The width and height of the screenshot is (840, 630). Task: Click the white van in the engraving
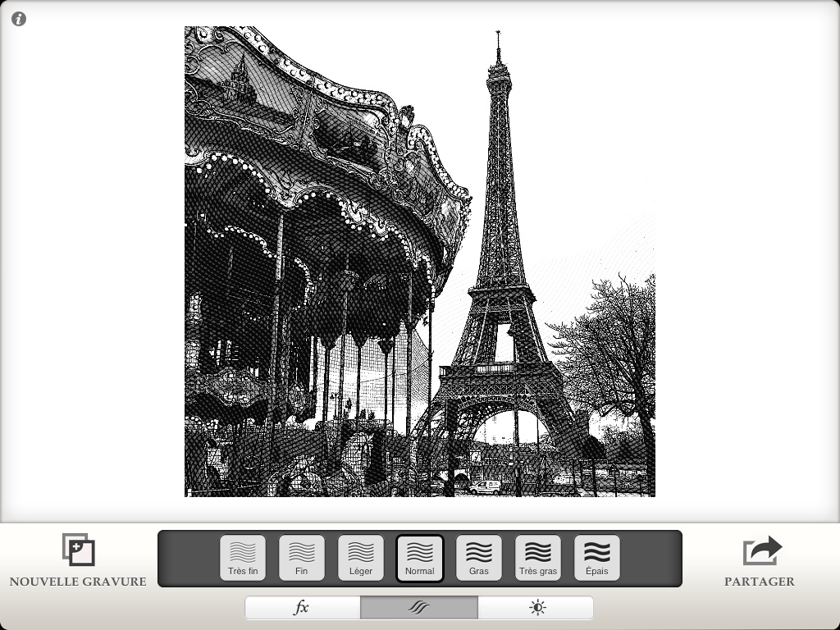click(x=485, y=486)
